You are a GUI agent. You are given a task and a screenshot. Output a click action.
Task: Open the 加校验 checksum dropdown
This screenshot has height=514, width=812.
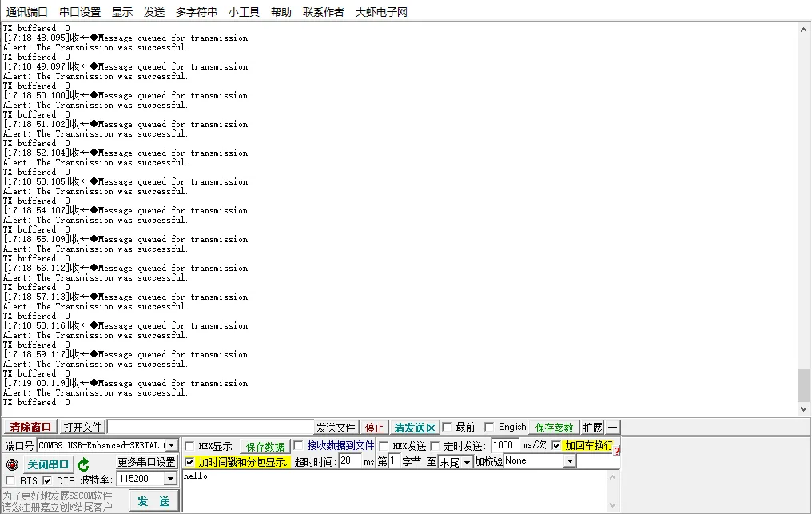point(570,461)
